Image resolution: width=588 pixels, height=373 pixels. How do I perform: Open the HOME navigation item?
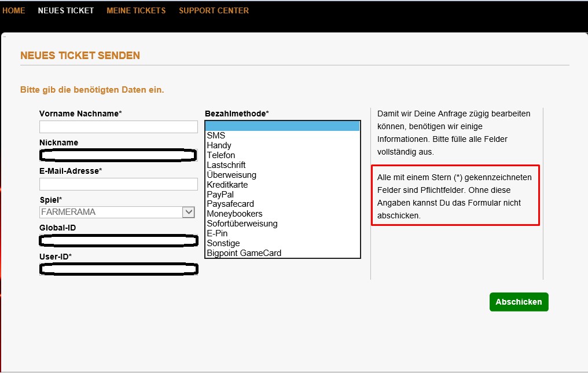[13, 10]
